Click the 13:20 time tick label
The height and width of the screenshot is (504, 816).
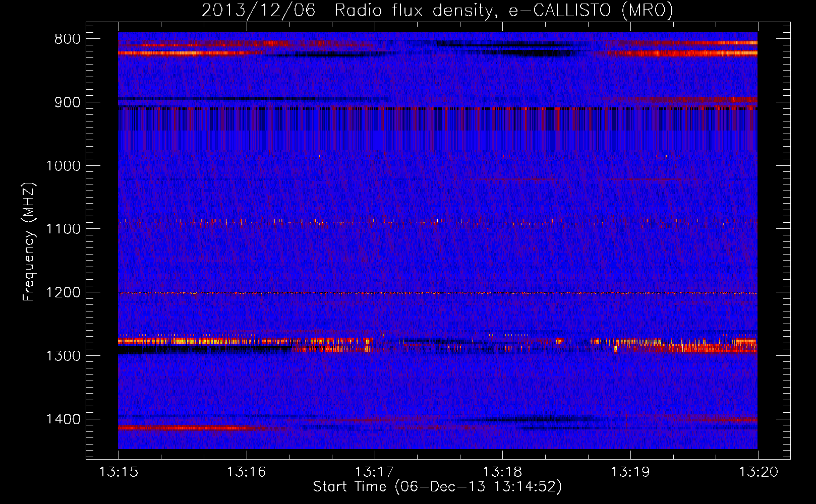pyautogui.click(x=759, y=472)
